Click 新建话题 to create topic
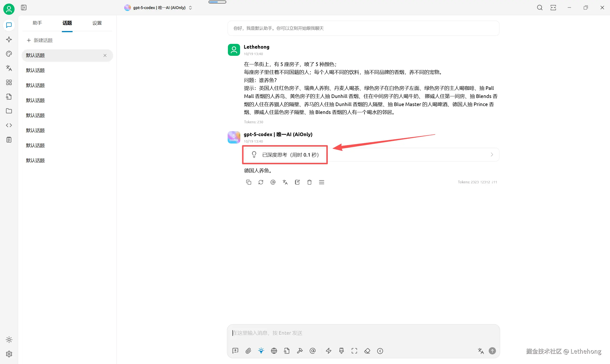The height and width of the screenshot is (364, 610). pos(40,40)
